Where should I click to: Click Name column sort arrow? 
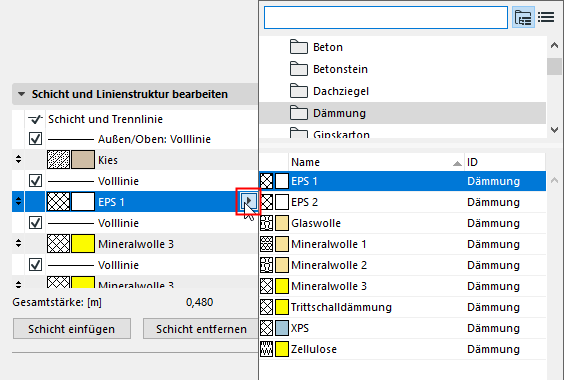click(x=457, y=163)
